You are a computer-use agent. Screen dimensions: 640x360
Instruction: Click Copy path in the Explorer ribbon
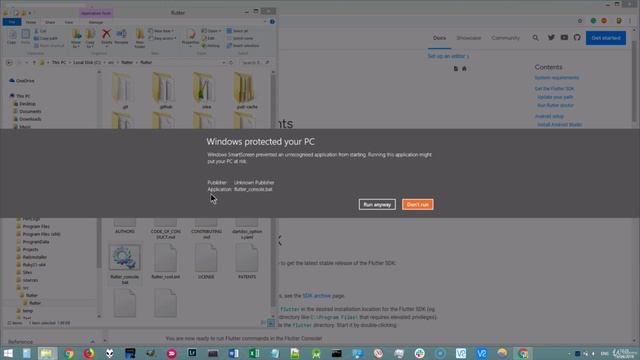click(x=46, y=38)
